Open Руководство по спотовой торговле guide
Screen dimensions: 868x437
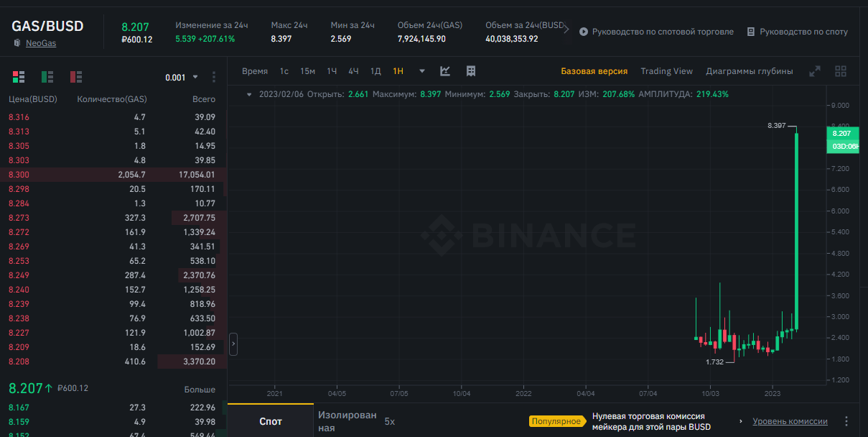(663, 32)
